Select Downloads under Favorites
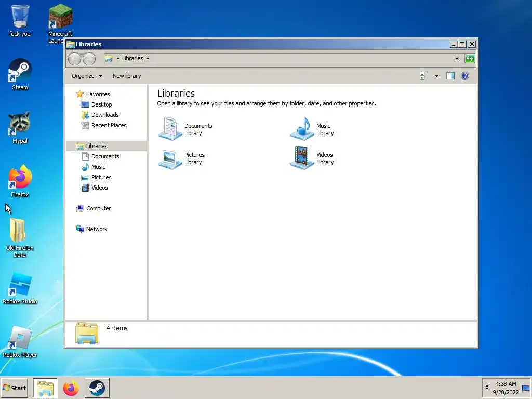 coord(105,115)
